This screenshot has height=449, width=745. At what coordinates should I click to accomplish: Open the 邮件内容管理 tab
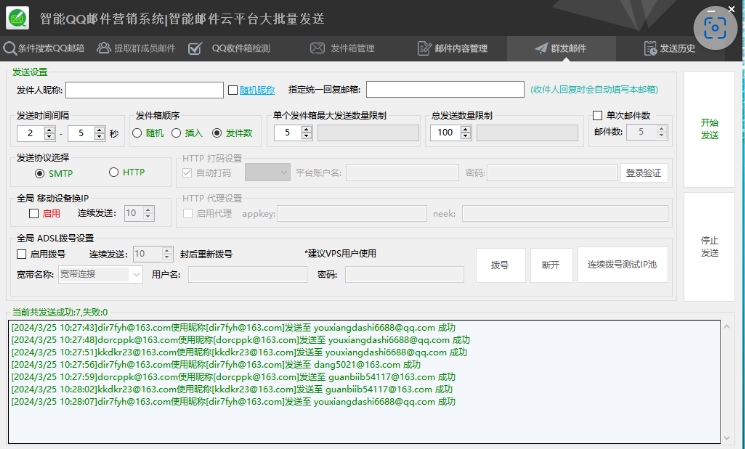pyautogui.click(x=452, y=48)
